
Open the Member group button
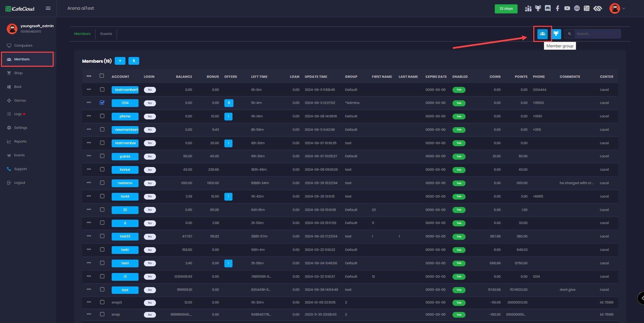click(542, 34)
